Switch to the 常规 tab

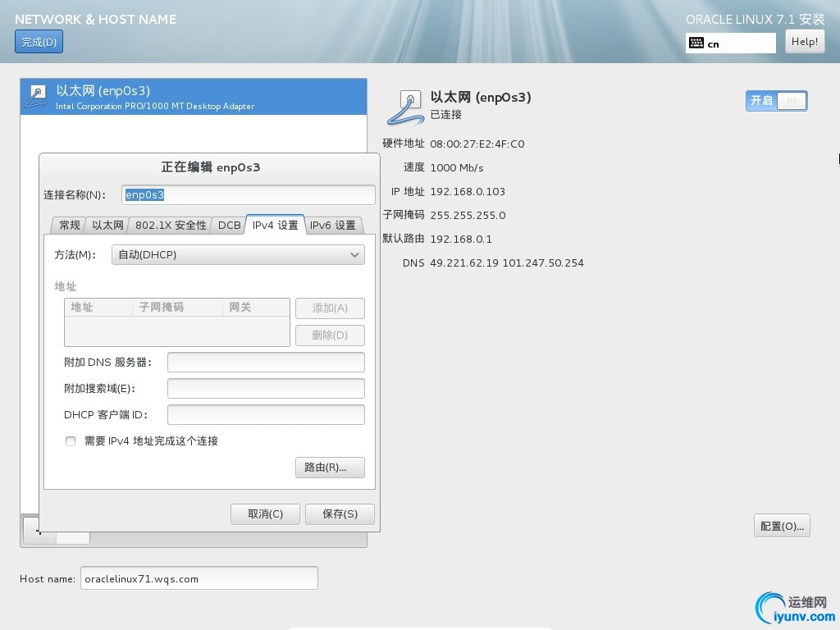(69, 225)
